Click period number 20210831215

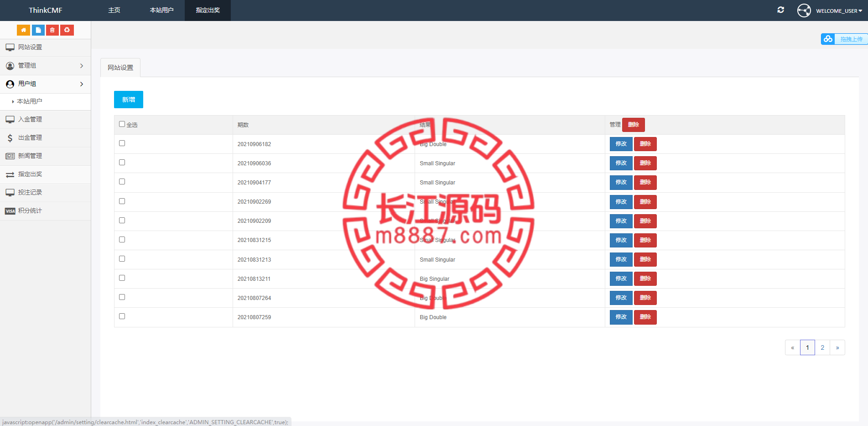tap(254, 240)
